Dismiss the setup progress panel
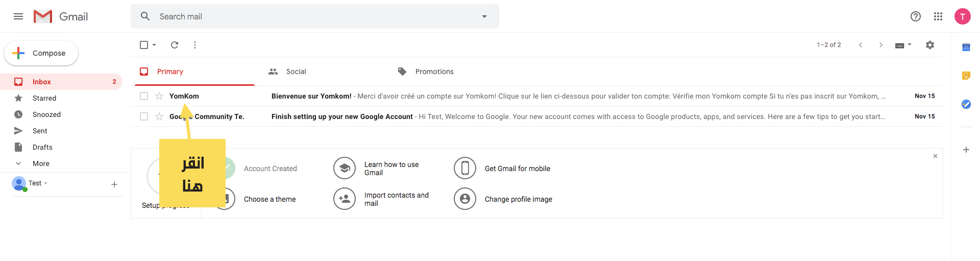Image resolution: width=980 pixels, height=261 pixels. 935,156
